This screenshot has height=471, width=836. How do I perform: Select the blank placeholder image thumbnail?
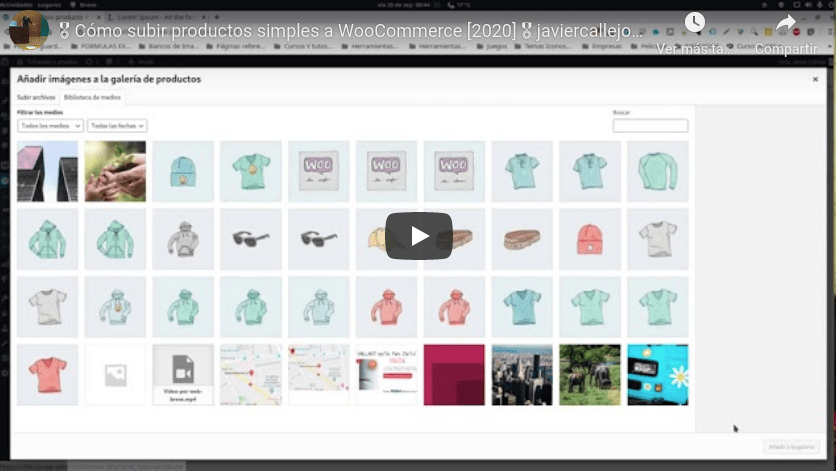tap(115, 374)
